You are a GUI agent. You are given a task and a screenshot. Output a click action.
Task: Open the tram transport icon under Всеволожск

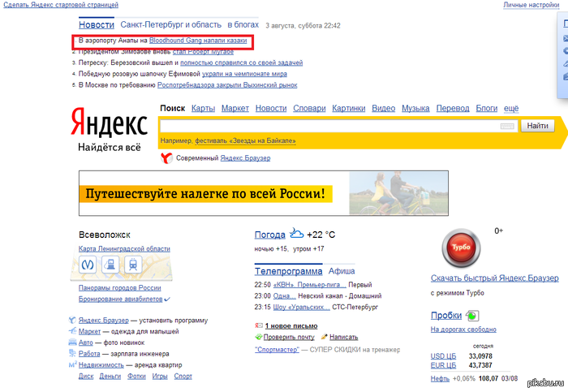133,265
